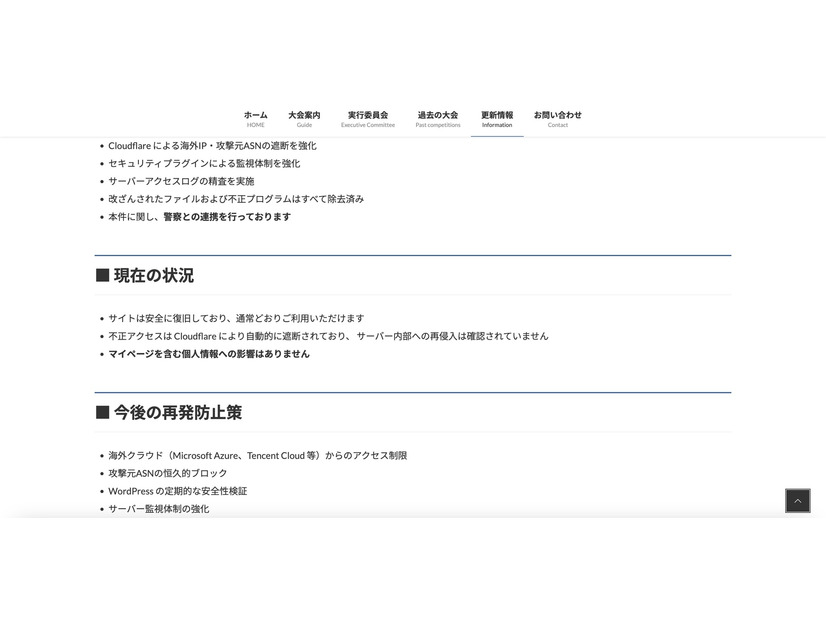Select the サイトは安全に復旧しており line

(x=236, y=318)
